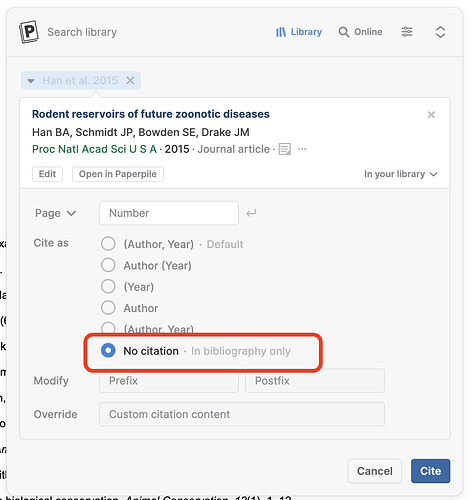
Task: Open the notes icon beside Journal article
Action: point(285,149)
